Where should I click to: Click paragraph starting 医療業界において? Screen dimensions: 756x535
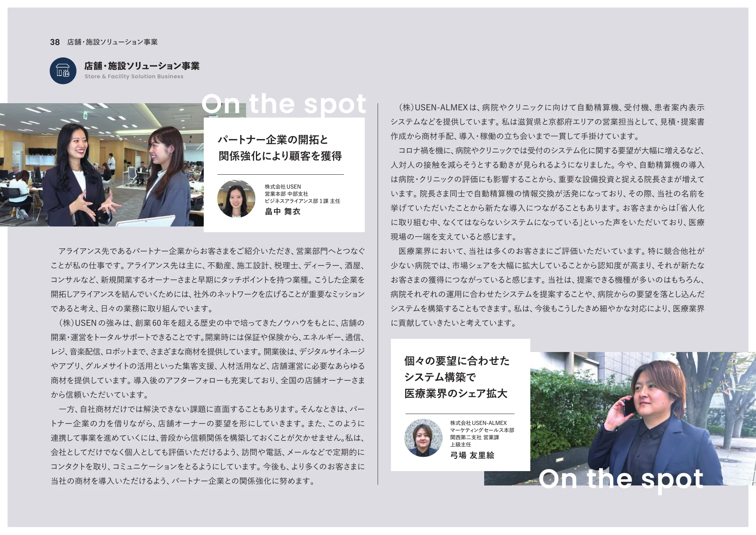(x=548, y=287)
